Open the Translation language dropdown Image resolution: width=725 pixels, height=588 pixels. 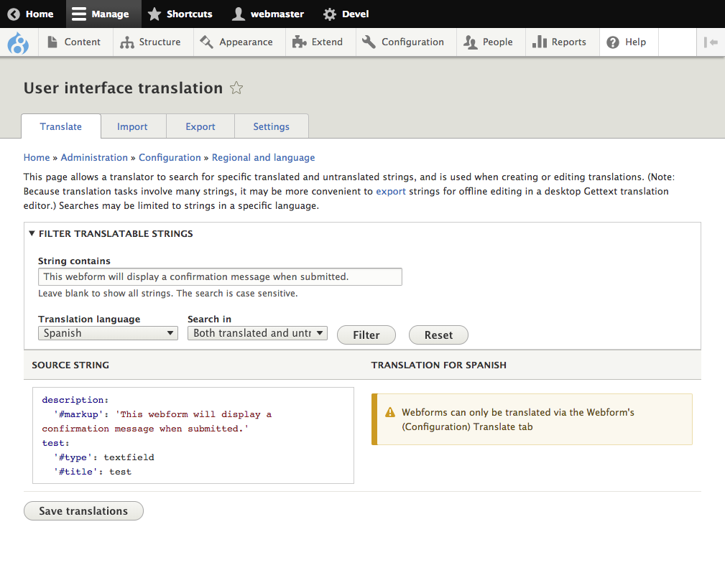click(108, 333)
